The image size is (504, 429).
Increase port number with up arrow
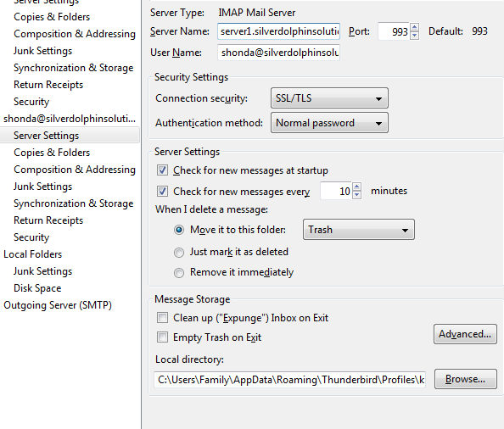point(414,27)
